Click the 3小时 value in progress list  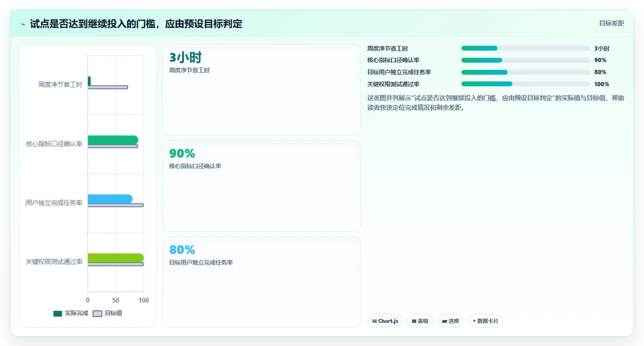(602, 48)
